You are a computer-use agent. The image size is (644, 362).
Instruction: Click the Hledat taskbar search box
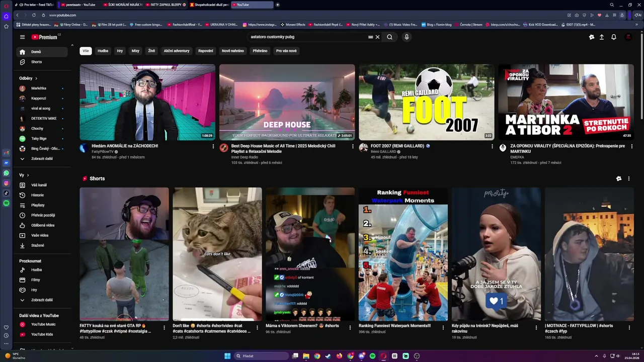261,356
